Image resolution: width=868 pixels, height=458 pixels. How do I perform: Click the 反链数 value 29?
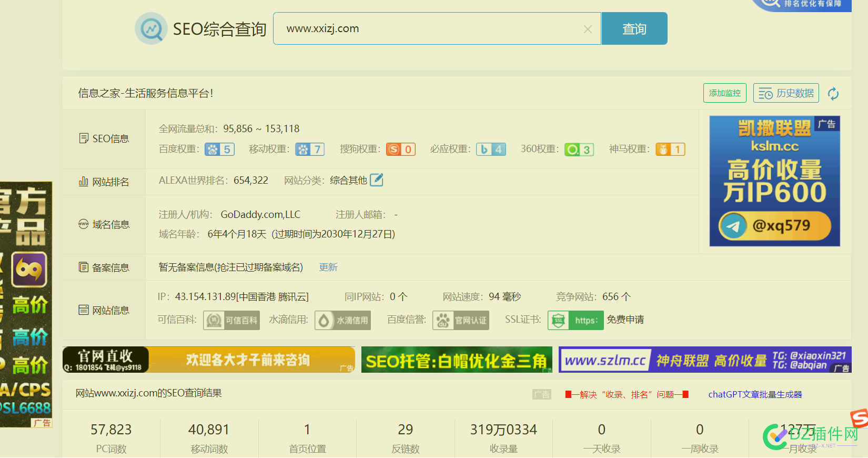pos(406,430)
